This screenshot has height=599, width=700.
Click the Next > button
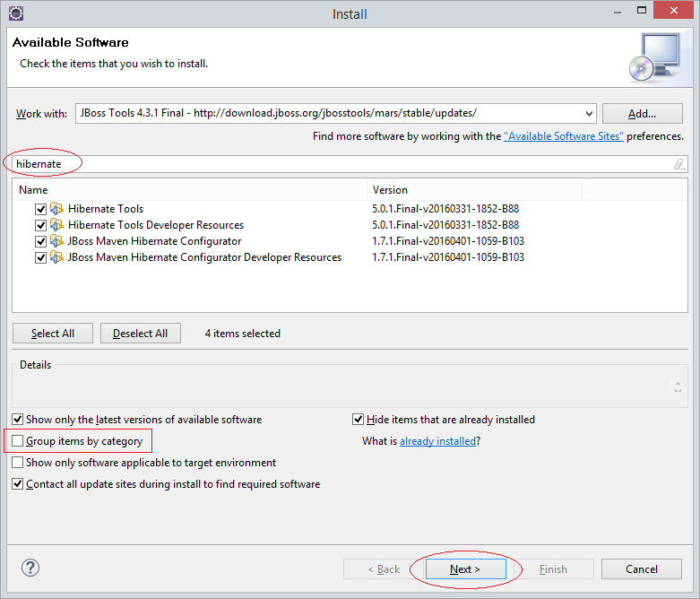tap(465, 569)
